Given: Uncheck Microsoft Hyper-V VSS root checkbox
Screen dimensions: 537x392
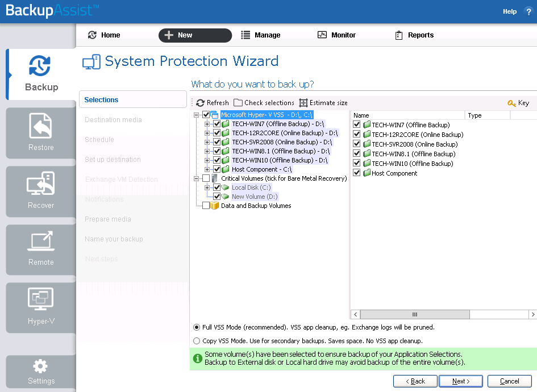Looking at the screenshot, I should [x=206, y=115].
